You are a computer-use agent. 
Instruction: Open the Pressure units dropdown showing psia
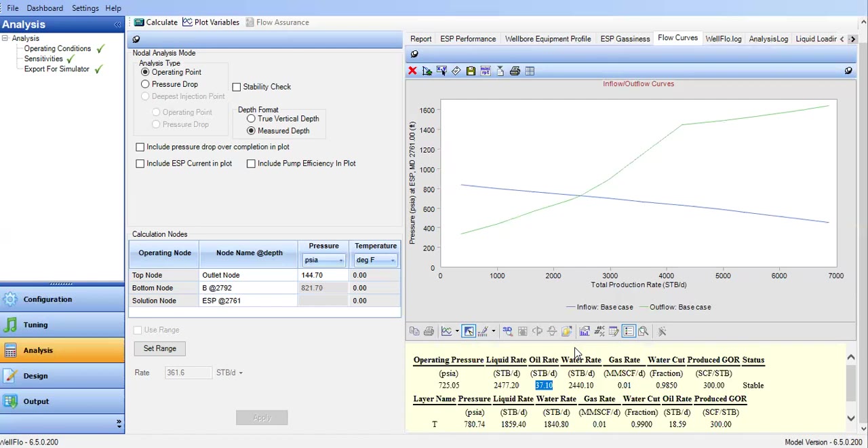point(341,260)
